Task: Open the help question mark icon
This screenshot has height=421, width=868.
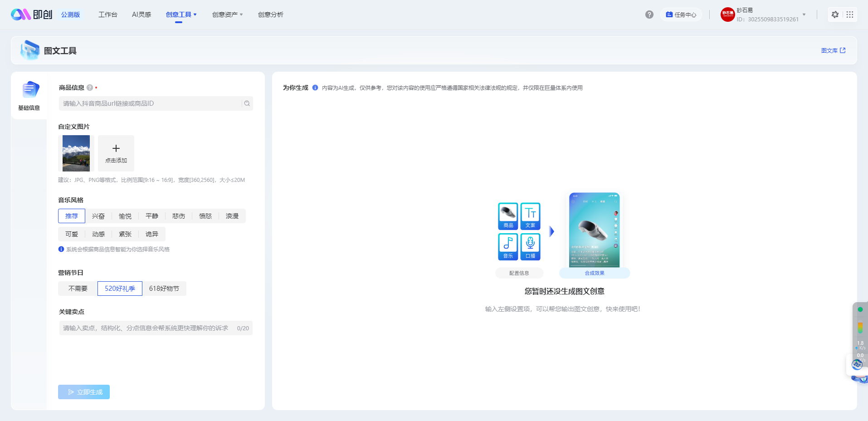Action: pyautogui.click(x=649, y=14)
